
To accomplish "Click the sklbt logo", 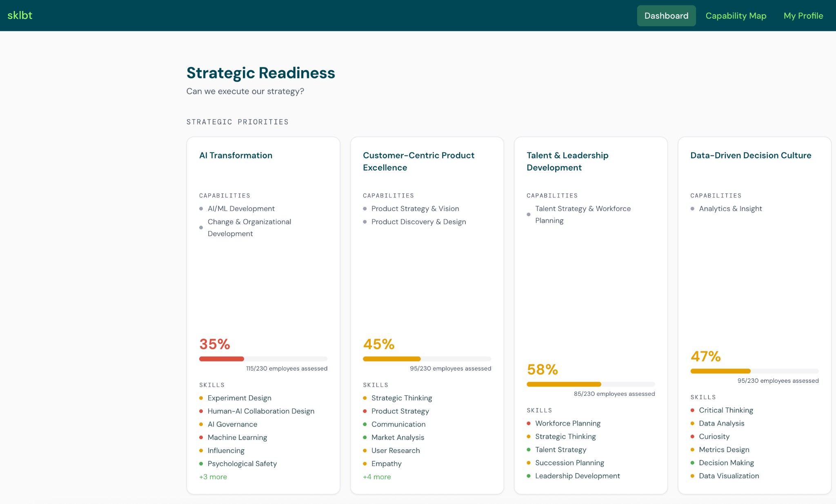I will pyautogui.click(x=20, y=15).
